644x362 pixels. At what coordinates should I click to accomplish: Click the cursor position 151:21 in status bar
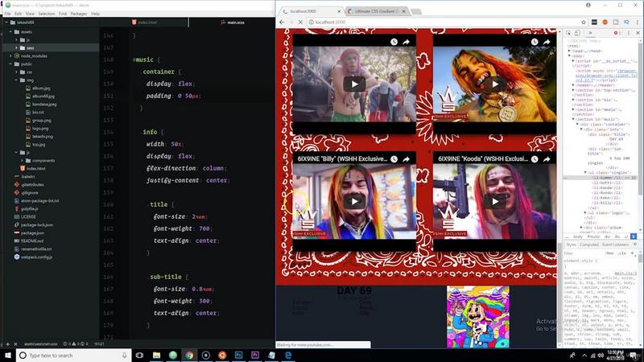[x=99, y=344]
